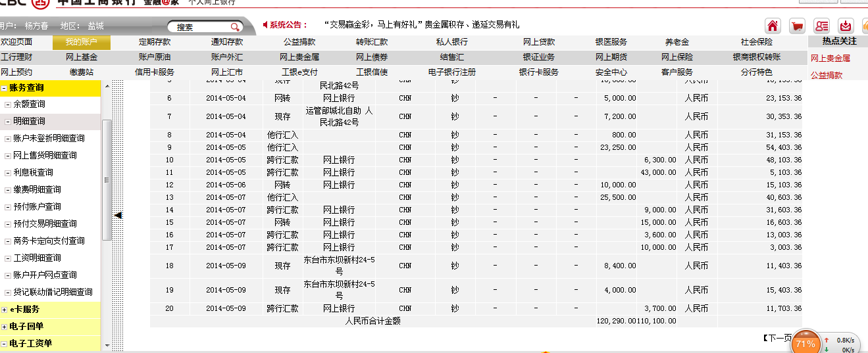
Task: Open 贷记联动借记明细查询
Action: (53, 292)
